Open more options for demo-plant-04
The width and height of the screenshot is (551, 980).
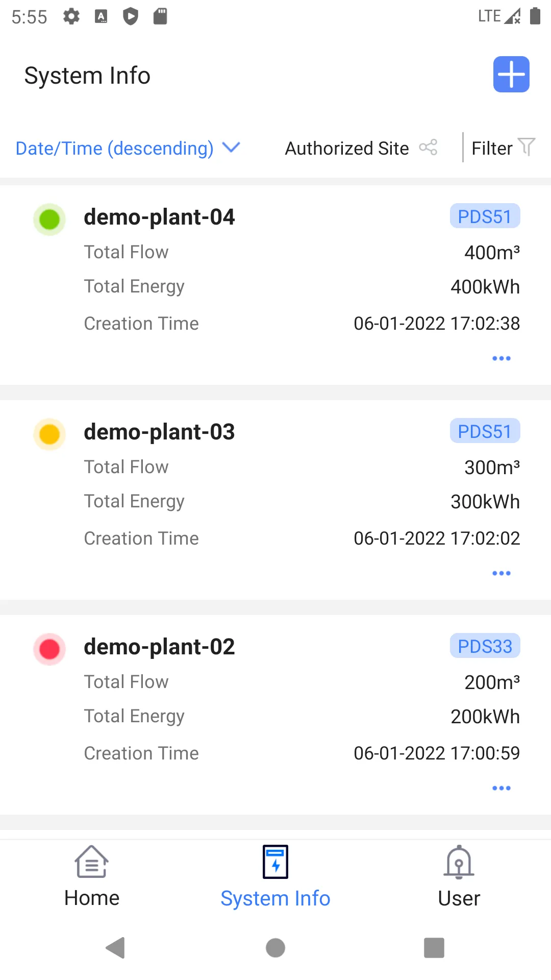click(502, 358)
